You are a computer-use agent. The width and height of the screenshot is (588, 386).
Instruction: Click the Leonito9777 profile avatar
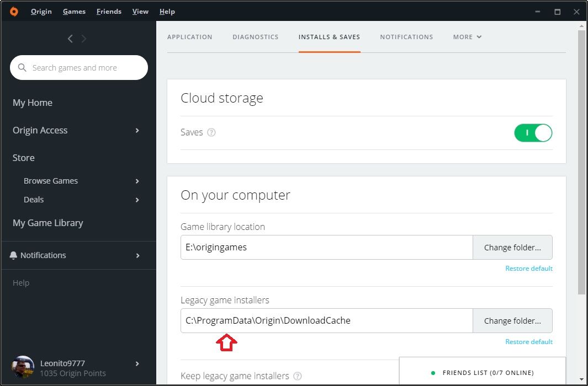tap(23, 367)
